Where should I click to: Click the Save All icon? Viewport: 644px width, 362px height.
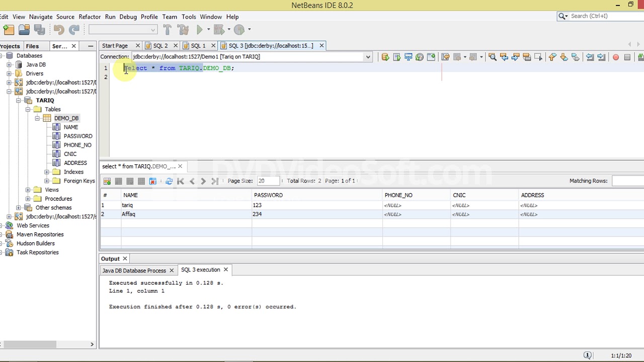(x=40, y=30)
